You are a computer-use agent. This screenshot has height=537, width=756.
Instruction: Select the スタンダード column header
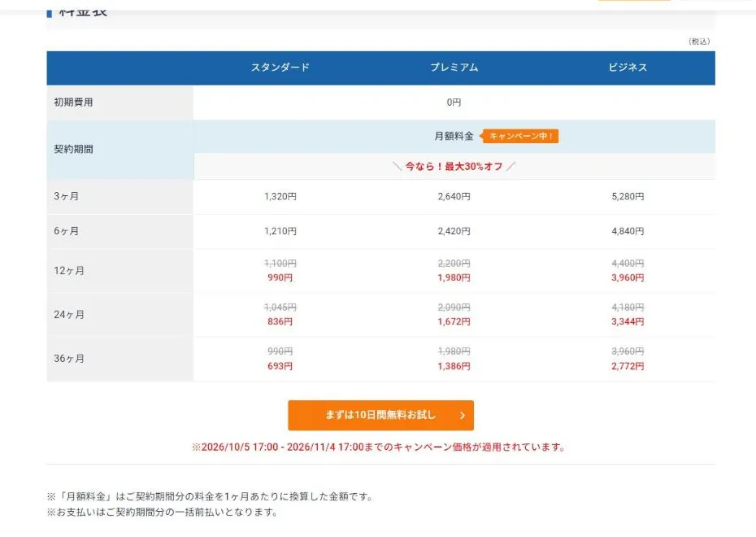click(x=280, y=67)
